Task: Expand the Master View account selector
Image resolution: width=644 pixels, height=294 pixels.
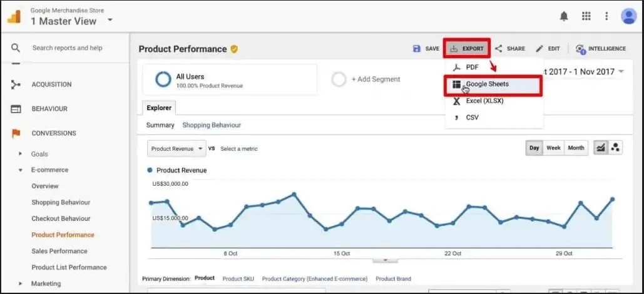Action: (110, 20)
